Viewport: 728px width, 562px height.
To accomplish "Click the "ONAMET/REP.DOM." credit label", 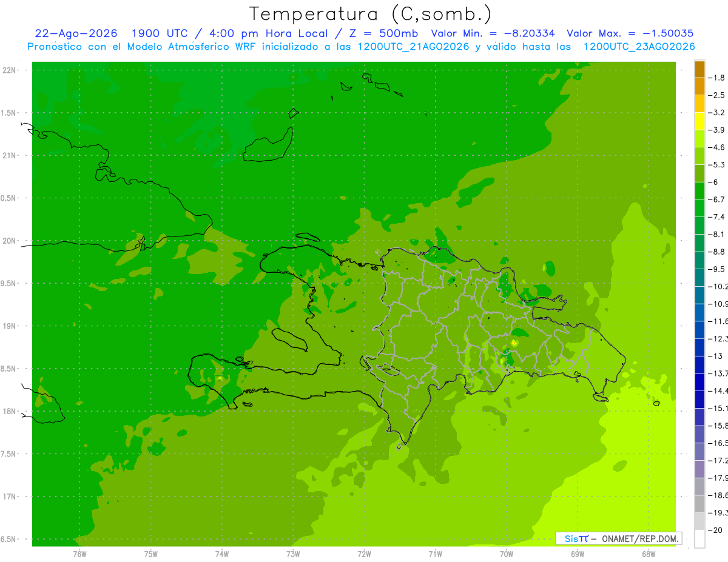I will coord(639,538).
